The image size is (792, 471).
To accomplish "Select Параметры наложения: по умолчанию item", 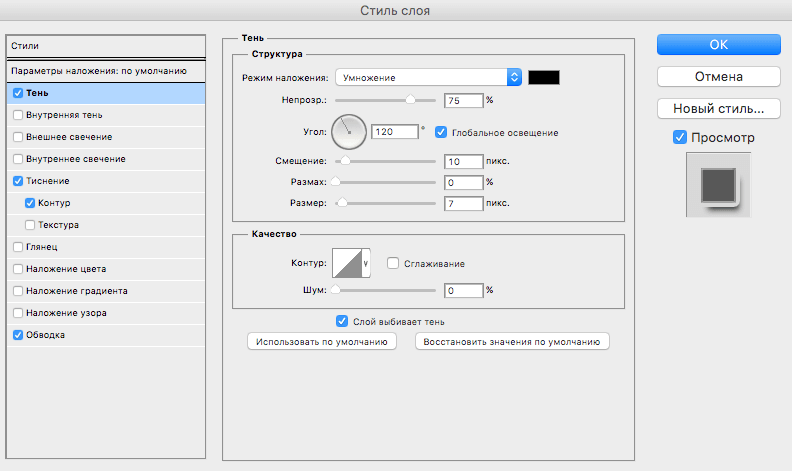I will [x=98, y=71].
